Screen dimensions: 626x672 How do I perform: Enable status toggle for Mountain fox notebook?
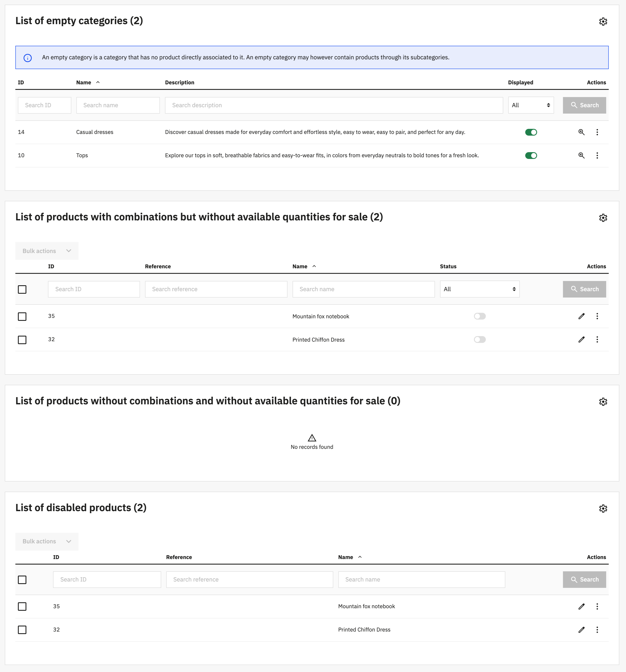(480, 316)
